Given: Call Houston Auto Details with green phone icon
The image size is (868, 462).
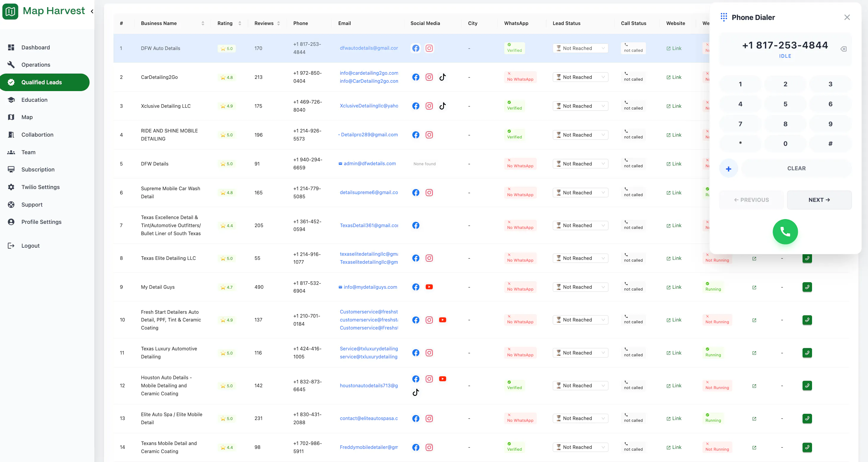Looking at the screenshot, I should [x=807, y=385].
